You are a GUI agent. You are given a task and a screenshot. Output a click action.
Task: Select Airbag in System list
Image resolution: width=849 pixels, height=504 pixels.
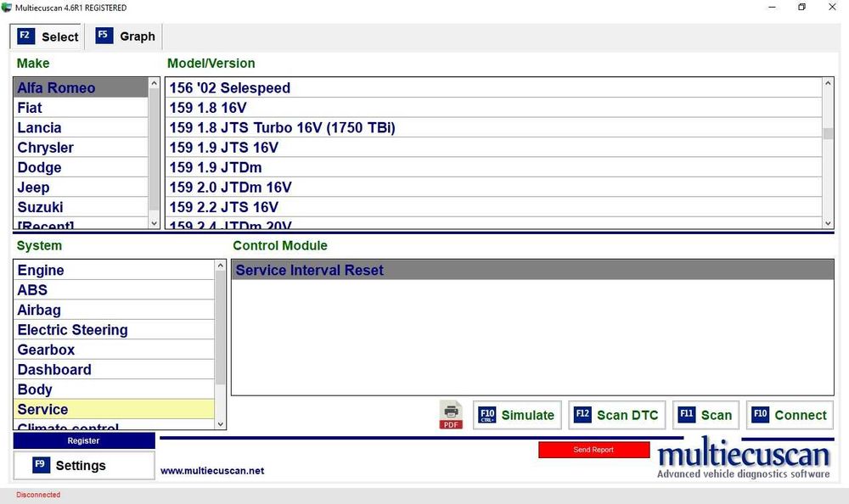pos(115,311)
